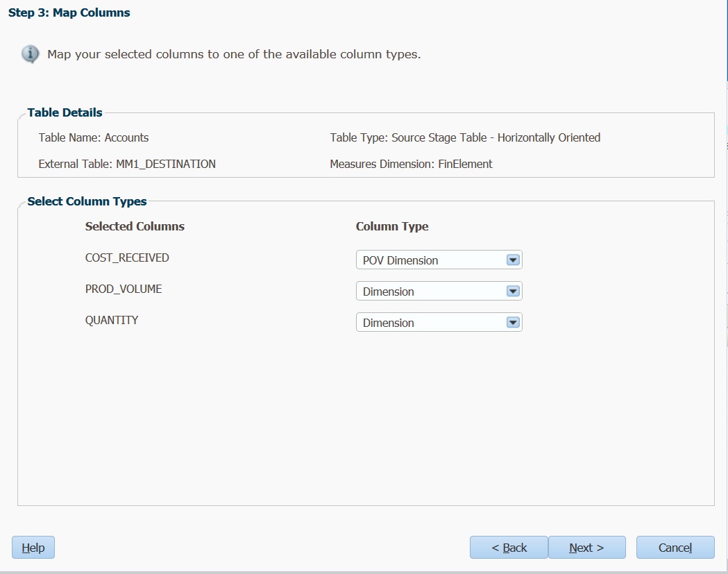Click the Table Name: Accounts text
728x574 pixels.
[x=94, y=137]
